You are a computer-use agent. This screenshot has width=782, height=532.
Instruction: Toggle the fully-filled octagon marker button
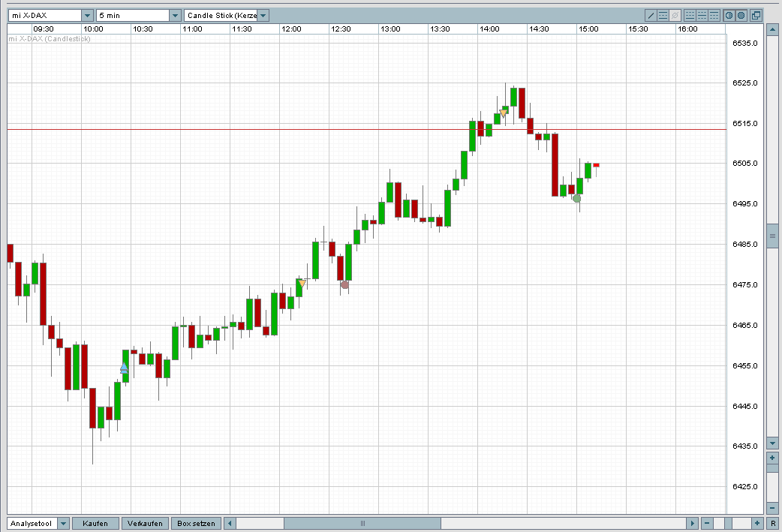[741, 16]
